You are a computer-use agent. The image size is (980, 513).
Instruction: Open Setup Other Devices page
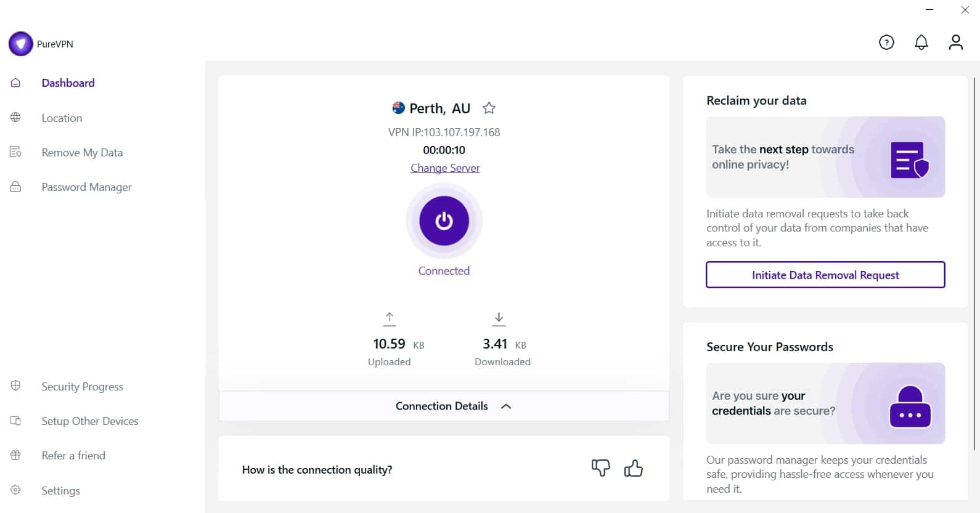[89, 421]
